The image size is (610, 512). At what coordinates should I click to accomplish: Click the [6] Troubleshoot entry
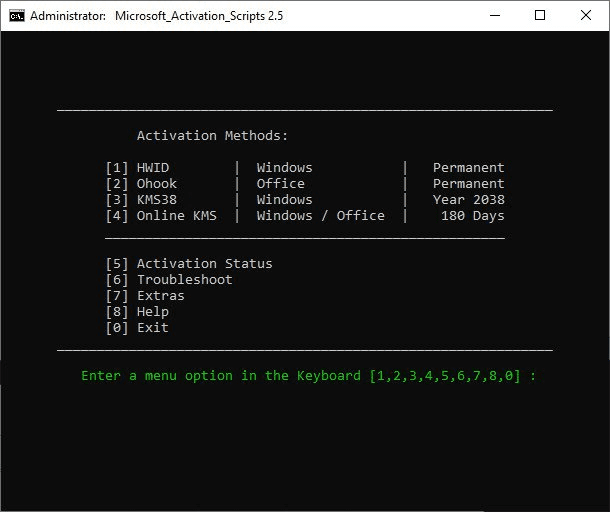click(169, 279)
